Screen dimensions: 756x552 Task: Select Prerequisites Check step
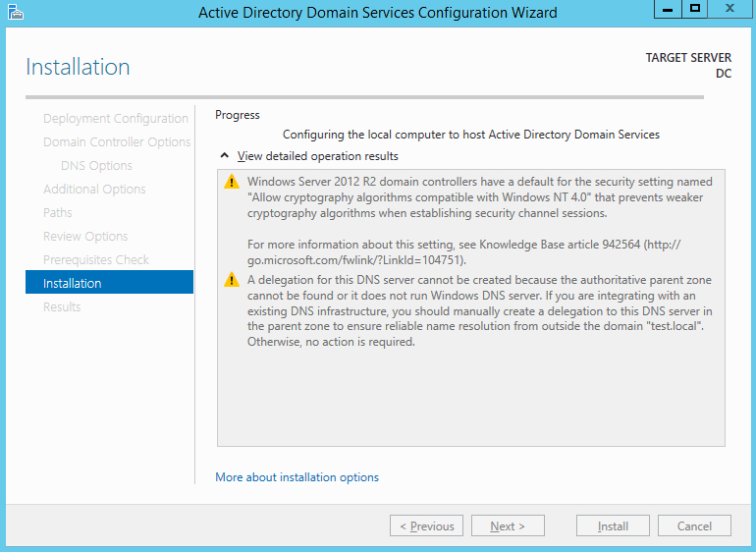96,260
